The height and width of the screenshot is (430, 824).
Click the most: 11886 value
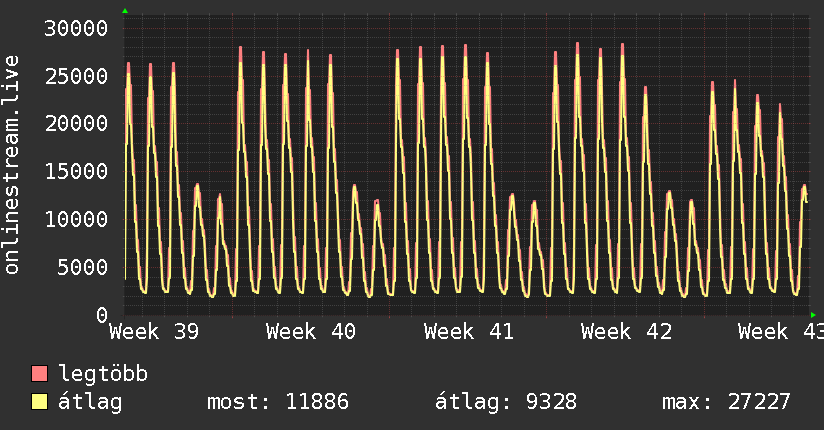(x=278, y=402)
